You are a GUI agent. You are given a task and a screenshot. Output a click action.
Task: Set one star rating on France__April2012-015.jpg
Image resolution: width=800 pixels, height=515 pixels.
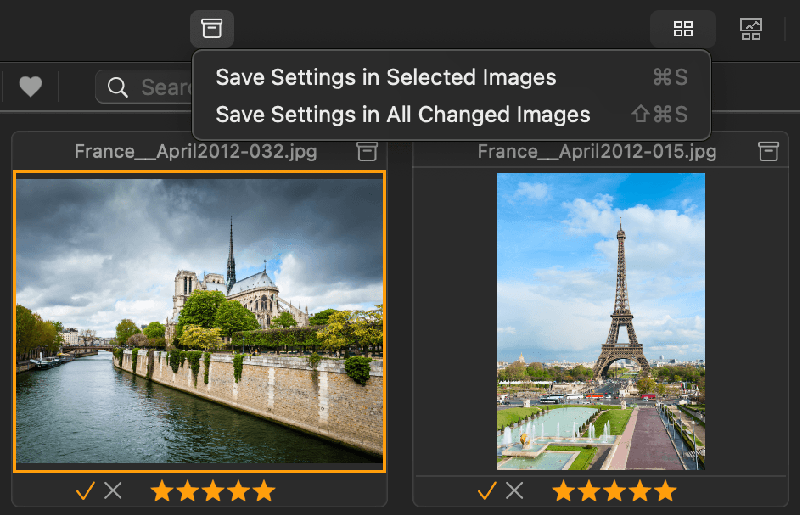(564, 491)
